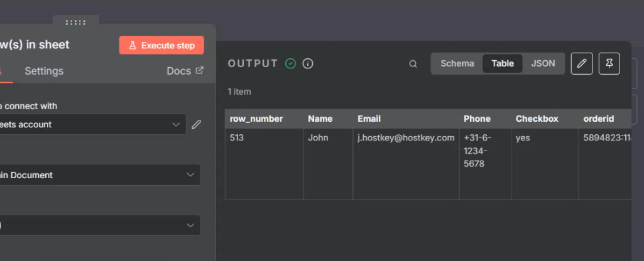Viewport: 644px width, 261px height.
Task: Pin the output data with the pin icon
Action: point(609,63)
